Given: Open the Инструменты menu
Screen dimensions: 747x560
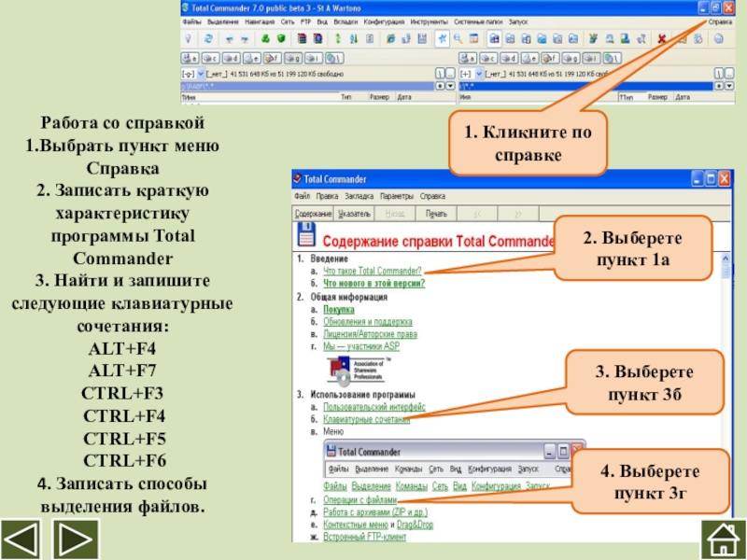Looking at the screenshot, I should point(429,21).
